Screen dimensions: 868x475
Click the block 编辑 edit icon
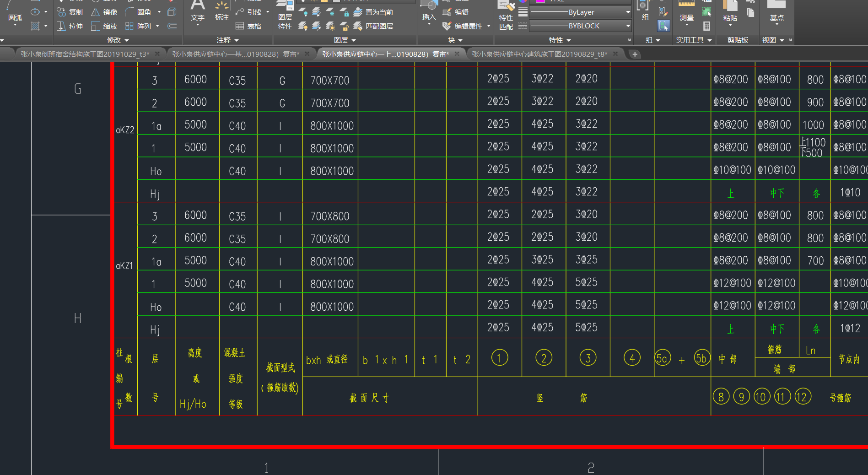pyautogui.click(x=456, y=12)
